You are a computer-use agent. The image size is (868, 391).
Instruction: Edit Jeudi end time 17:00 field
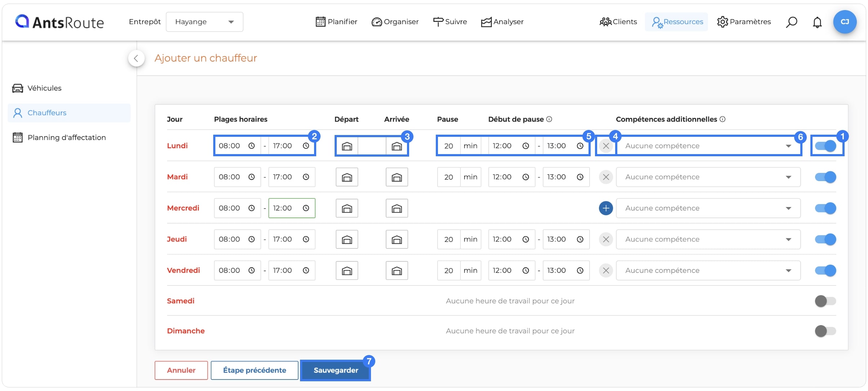click(x=292, y=239)
